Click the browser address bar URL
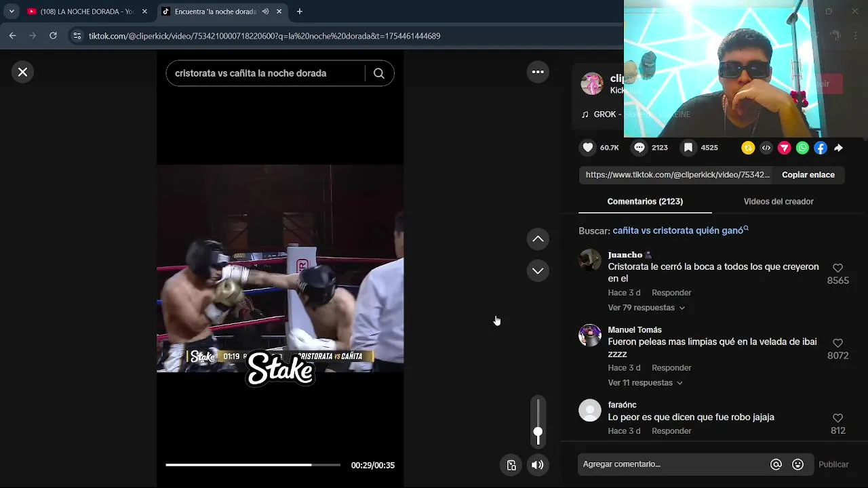The width and height of the screenshot is (868, 488). 264,36
